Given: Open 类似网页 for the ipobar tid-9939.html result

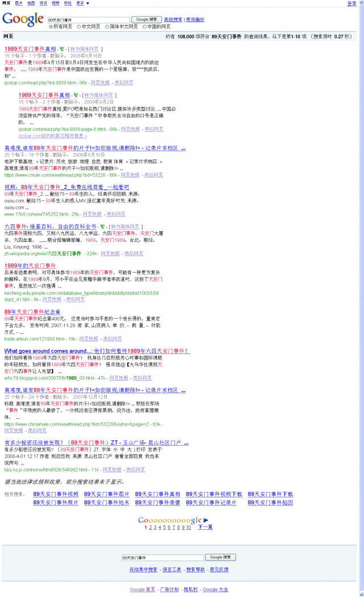Looking at the screenshot, I should pyautogui.click(x=124, y=83).
